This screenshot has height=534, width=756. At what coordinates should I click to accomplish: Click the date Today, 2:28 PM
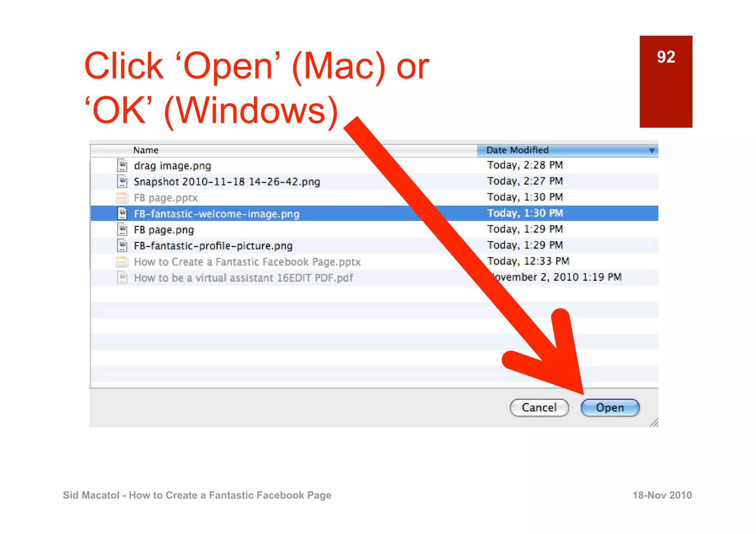coord(525,165)
